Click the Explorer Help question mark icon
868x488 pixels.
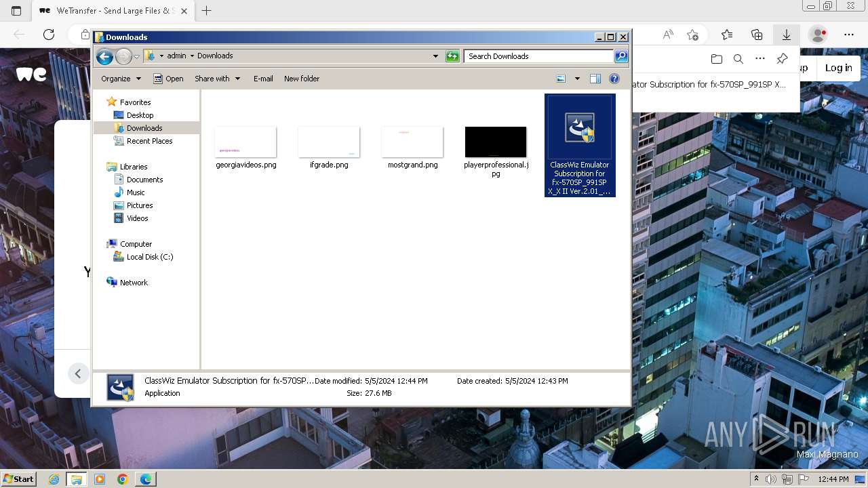614,79
